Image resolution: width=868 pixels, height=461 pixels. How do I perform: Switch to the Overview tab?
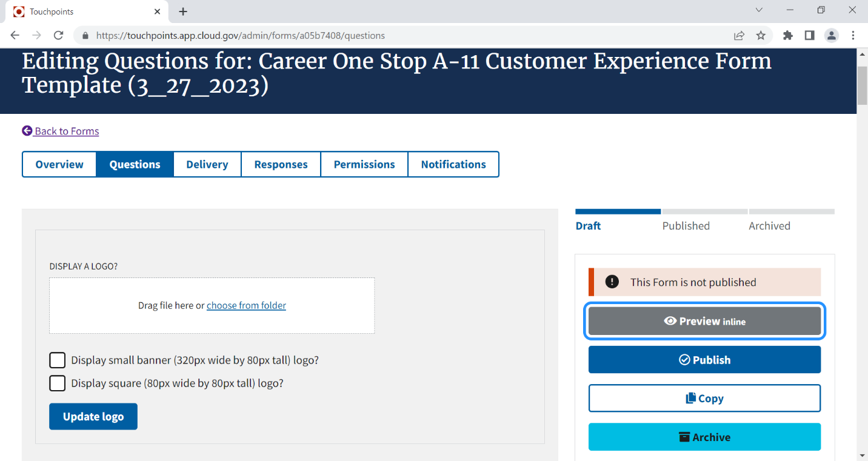(59, 164)
